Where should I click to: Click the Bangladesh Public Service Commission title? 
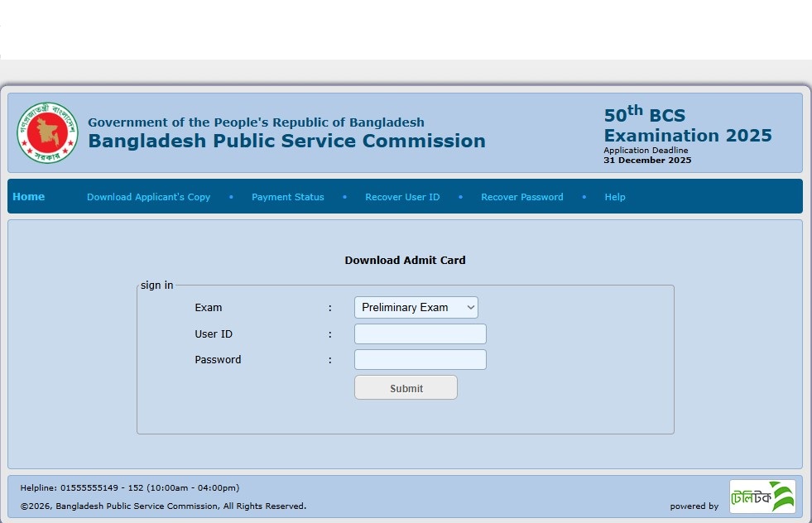(286, 141)
